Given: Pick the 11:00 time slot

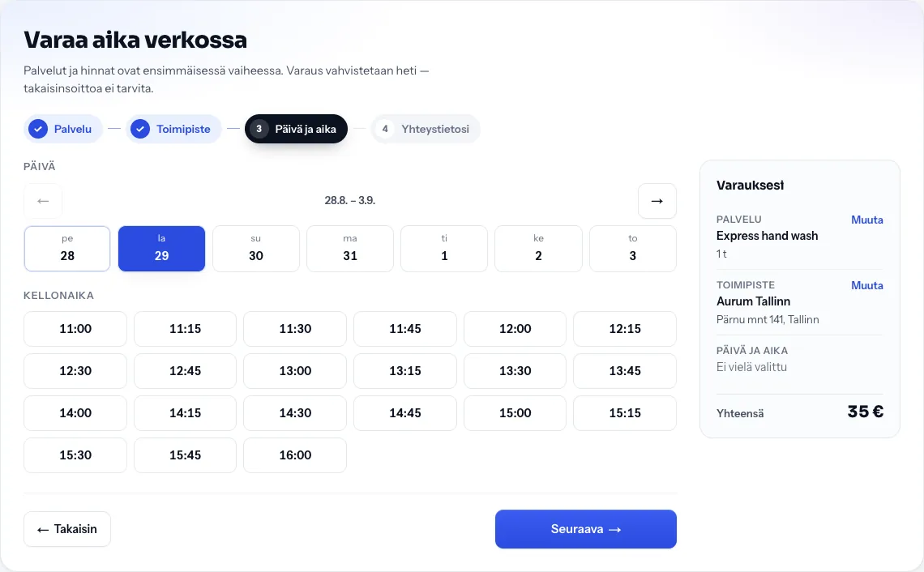Looking at the screenshot, I should click(75, 329).
